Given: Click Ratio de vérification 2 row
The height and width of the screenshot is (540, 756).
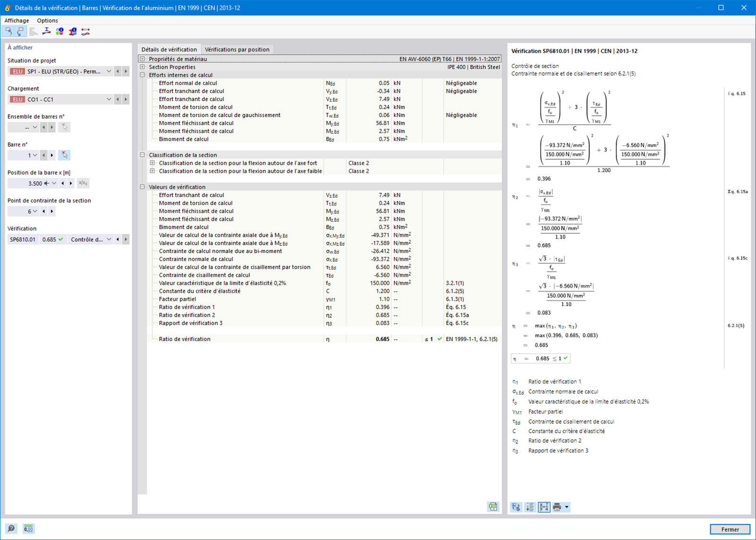Looking at the screenshot, I should pyautogui.click(x=324, y=315).
